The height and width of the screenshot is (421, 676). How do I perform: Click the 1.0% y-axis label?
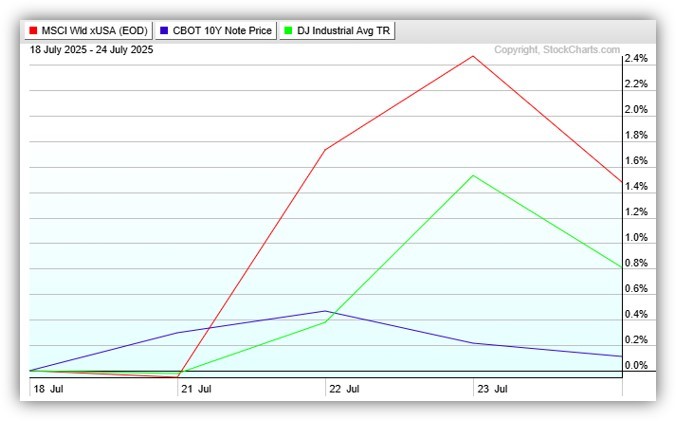pos(636,238)
